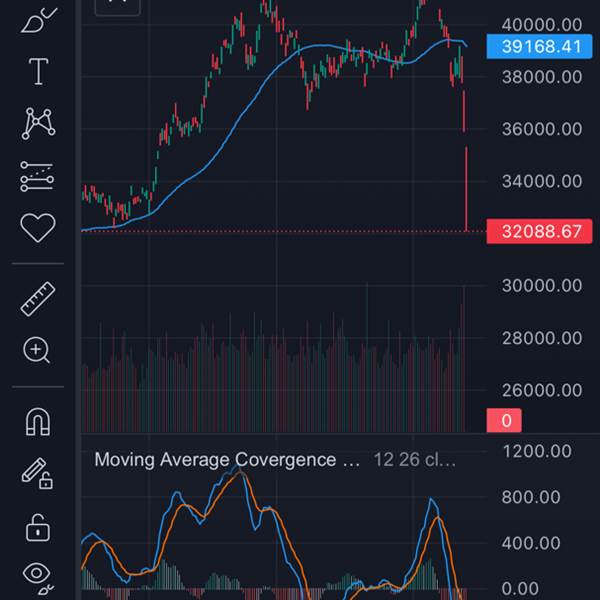Click the MACD 800.00 scale label

(531, 497)
